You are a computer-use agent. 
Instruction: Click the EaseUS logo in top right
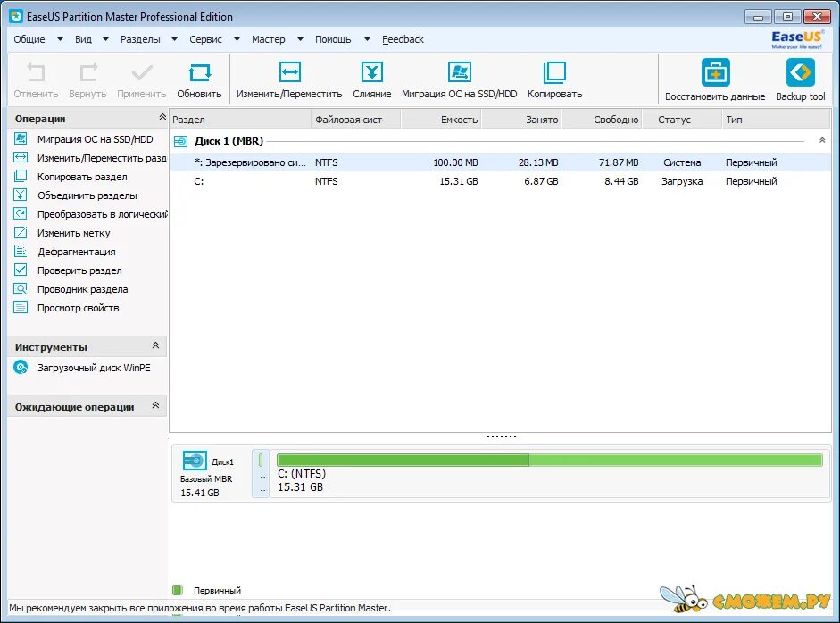(797, 39)
